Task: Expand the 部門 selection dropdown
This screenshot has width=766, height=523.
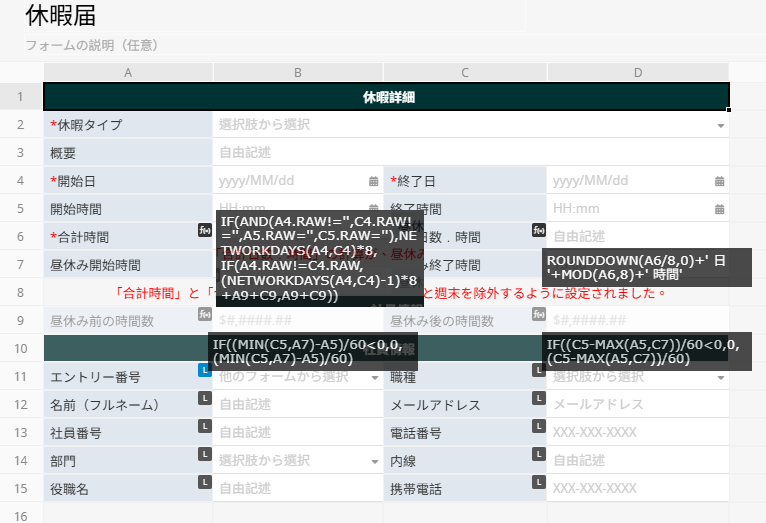Action: (375, 462)
